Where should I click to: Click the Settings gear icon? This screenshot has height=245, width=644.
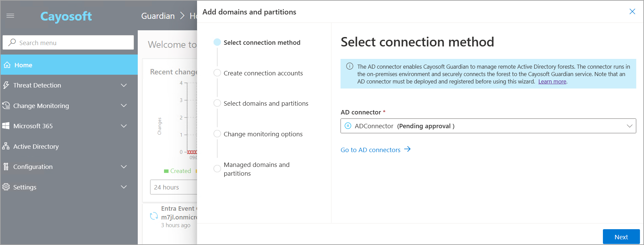tap(6, 187)
